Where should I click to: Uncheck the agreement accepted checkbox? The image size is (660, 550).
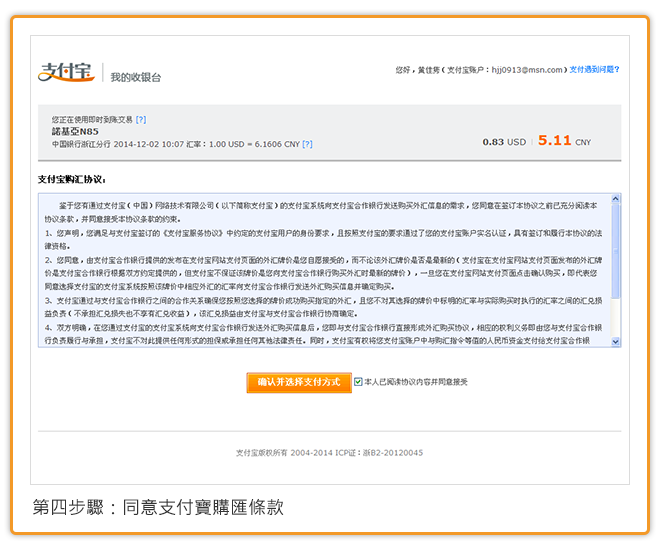coord(358,382)
